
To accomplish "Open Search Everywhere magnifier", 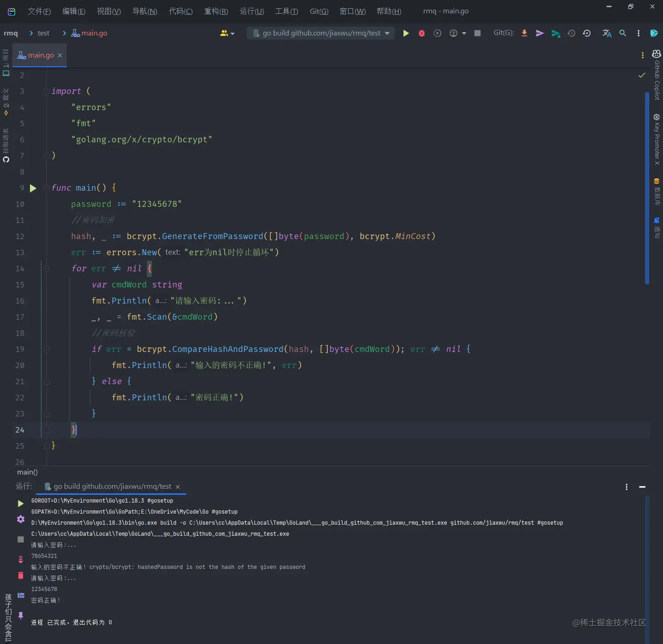I will click(x=622, y=33).
